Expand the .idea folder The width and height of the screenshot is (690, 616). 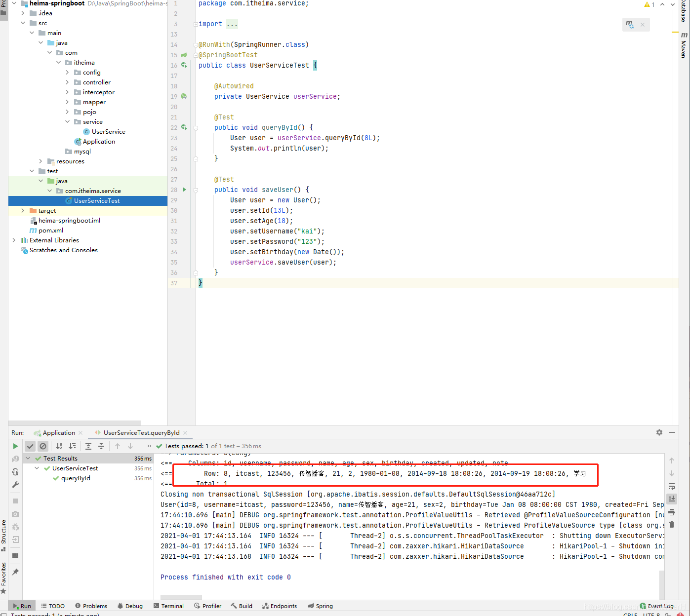point(23,13)
